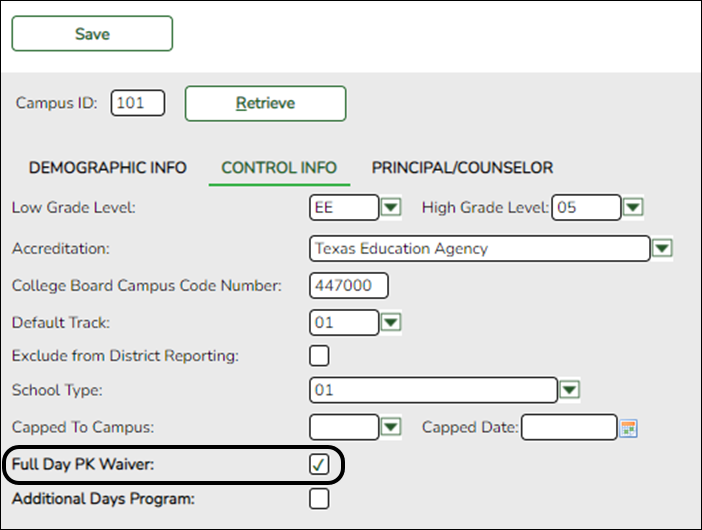Click the empty Capped To Campus field

point(344,427)
